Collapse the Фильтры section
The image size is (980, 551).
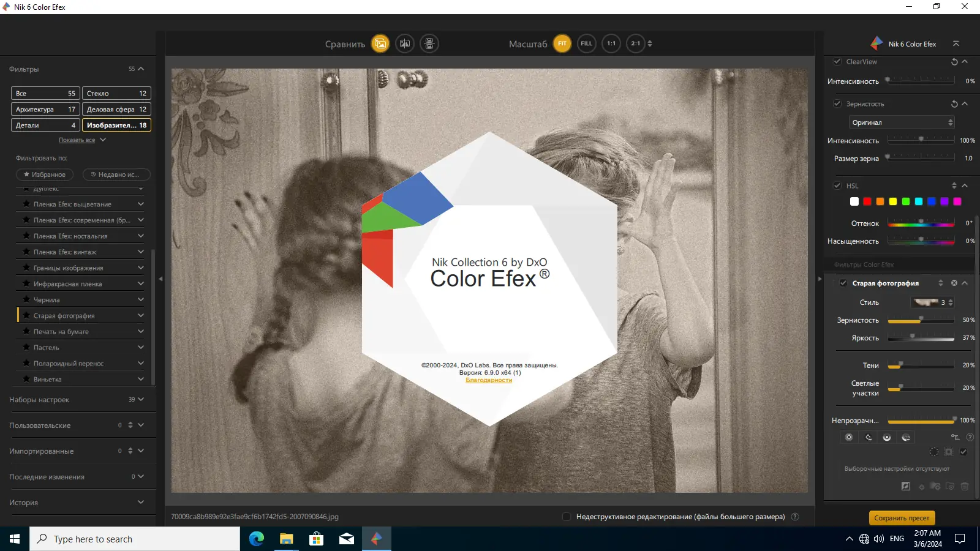coord(141,69)
